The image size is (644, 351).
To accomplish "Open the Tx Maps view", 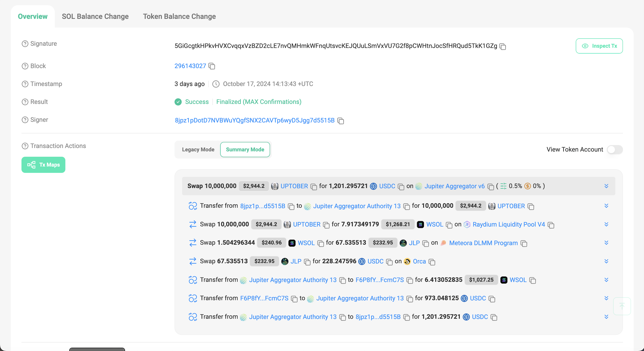I will click(x=43, y=165).
